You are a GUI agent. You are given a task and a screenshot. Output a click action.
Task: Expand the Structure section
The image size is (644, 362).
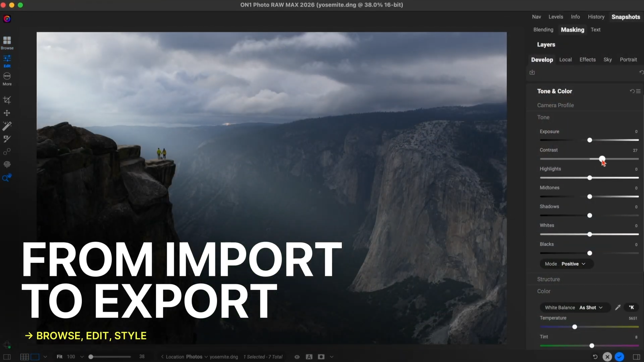point(548,279)
